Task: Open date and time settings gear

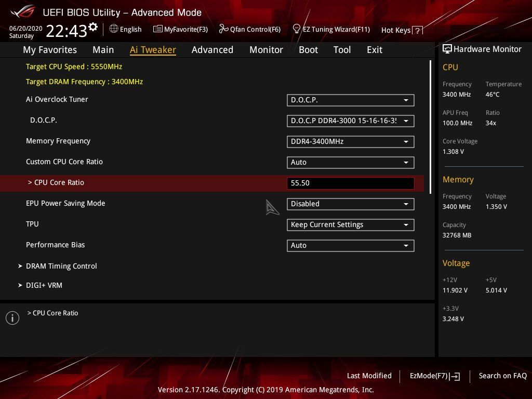Action: pyautogui.click(x=93, y=27)
